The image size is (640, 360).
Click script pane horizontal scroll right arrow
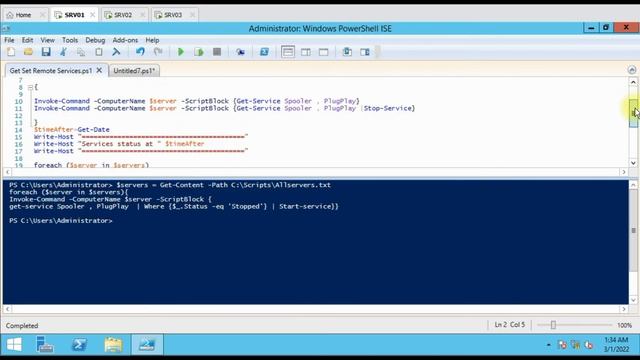(623, 172)
